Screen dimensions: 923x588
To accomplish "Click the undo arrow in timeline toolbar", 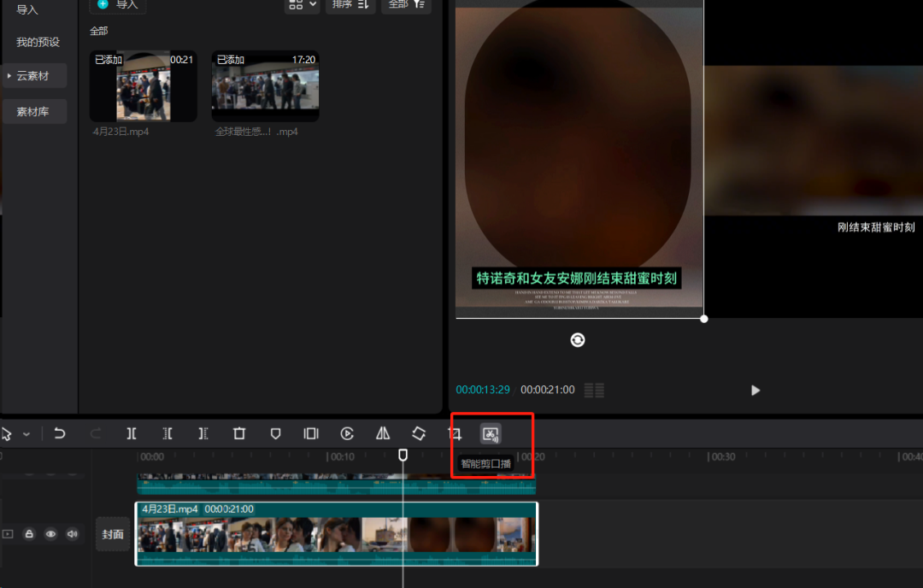I will point(60,434).
